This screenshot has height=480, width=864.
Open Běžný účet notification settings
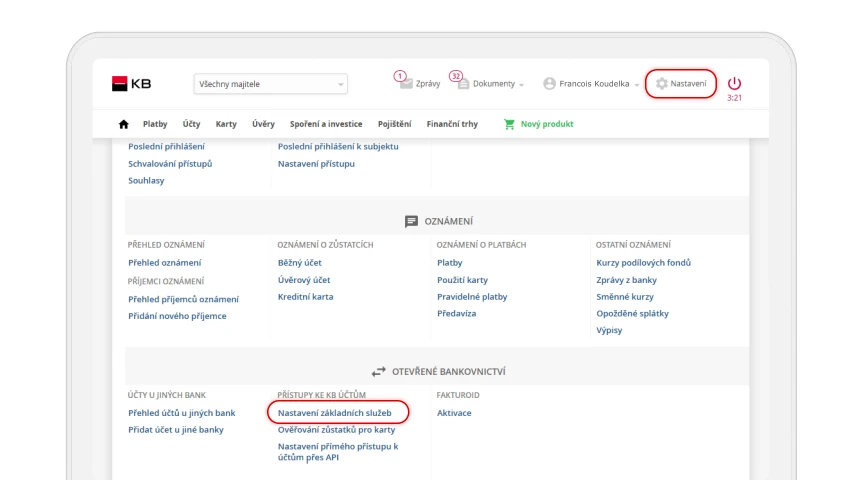(x=300, y=263)
